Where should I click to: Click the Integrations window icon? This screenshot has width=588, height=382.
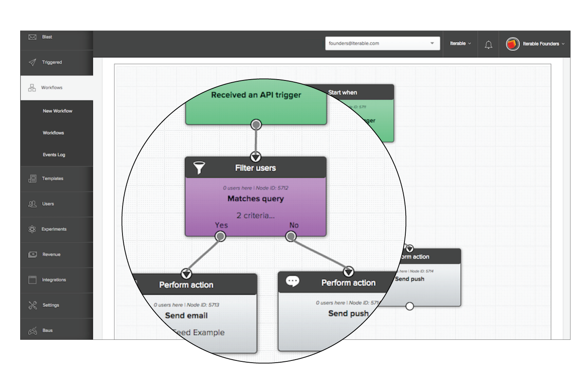[x=32, y=280]
